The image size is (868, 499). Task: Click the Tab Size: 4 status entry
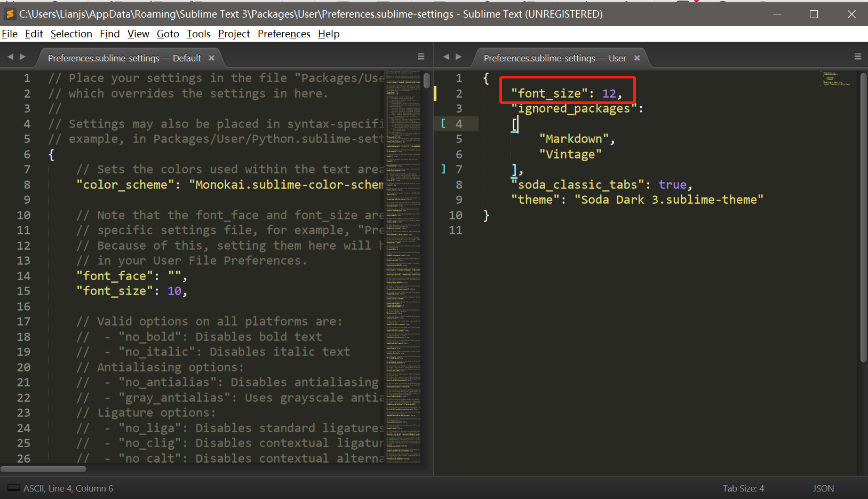[743, 488]
